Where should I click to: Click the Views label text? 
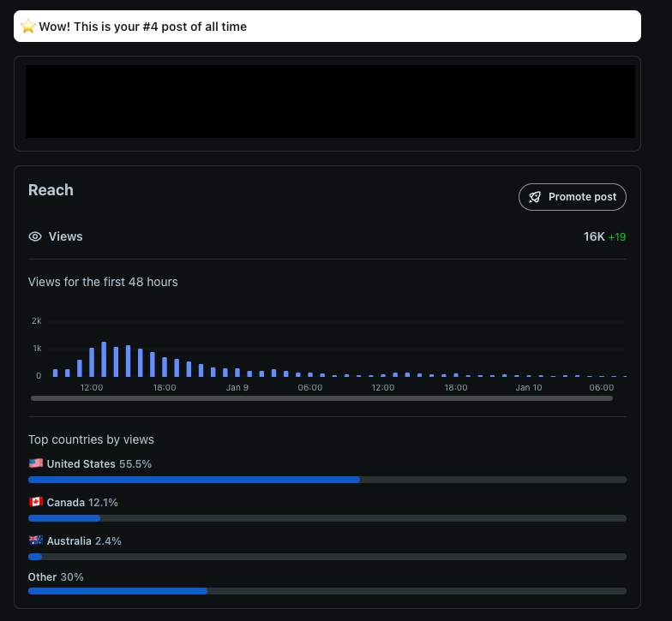point(65,236)
